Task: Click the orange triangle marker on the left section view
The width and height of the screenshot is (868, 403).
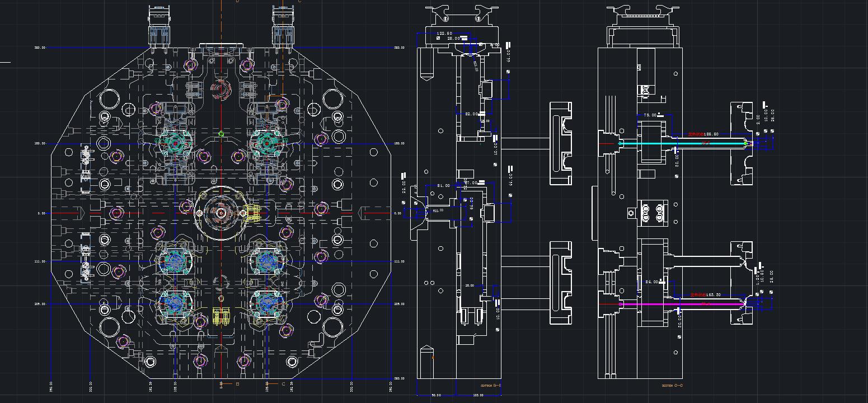Action: point(433,357)
